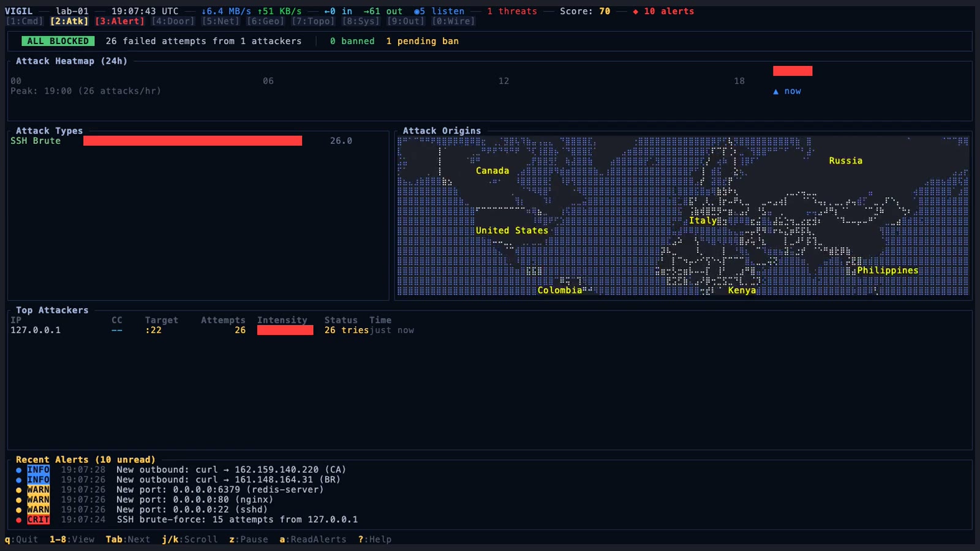Screen dimensions: 980x551
Task: Click the INFO badge for 161.148.164.31 alert
Action: (x=38, y=480)
